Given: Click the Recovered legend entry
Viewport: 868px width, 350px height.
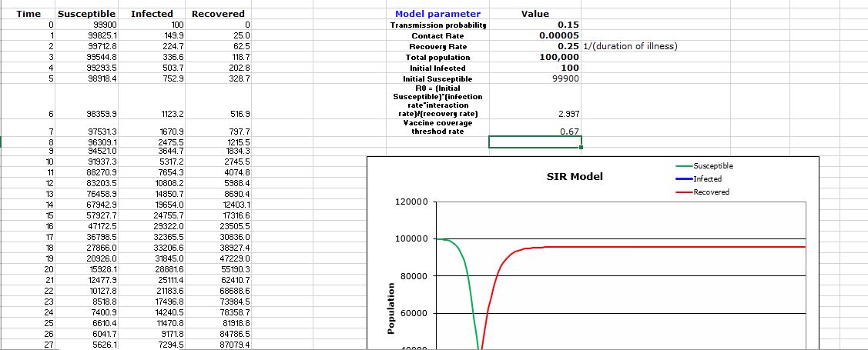Looking at the screenshot, I should pos(702,192).
